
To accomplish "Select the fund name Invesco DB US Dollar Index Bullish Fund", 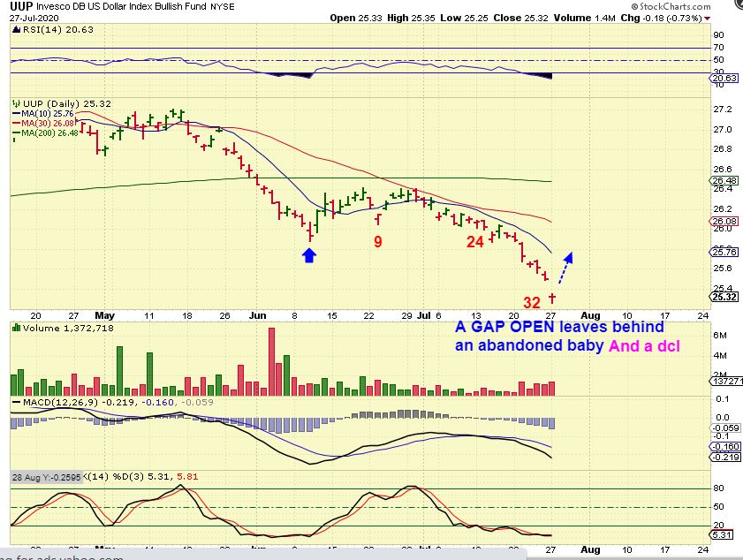I will point(121,7).
